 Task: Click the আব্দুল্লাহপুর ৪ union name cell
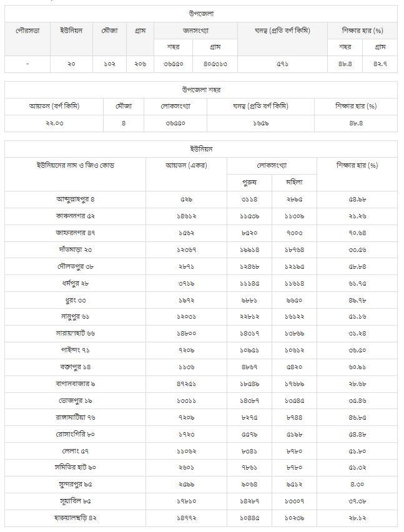tap(75, 200)
